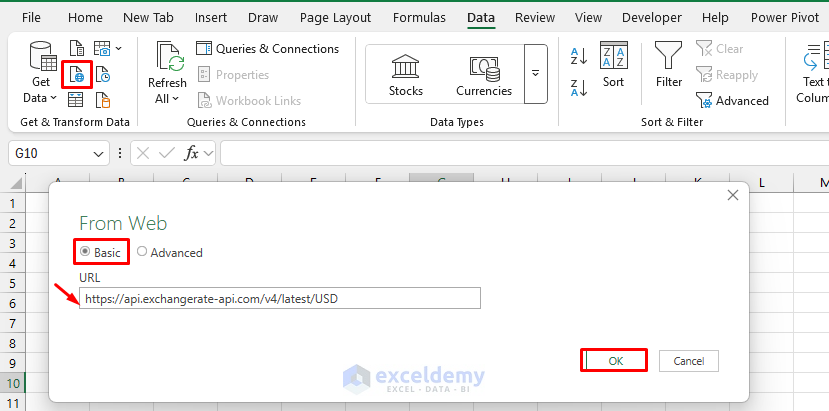Switch to the Draw tab
The width and height of the screenshot is (829, 411).
tap(263, 17)
